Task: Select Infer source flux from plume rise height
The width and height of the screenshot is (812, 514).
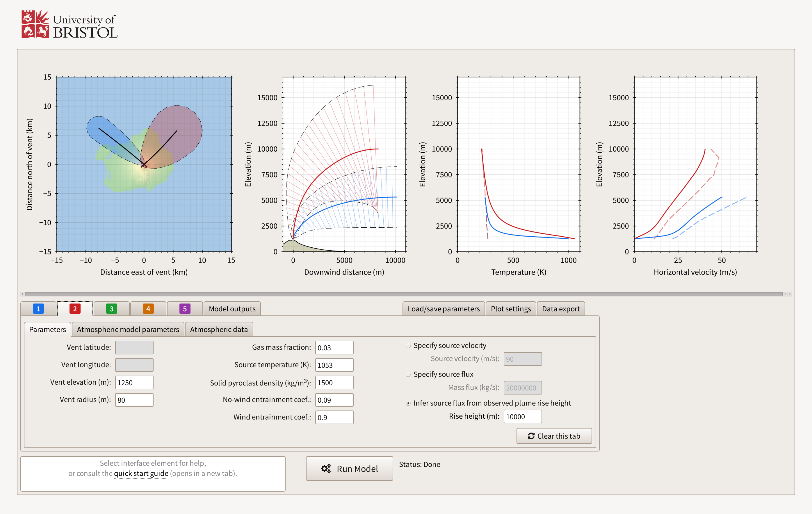Action: (408, 404)
